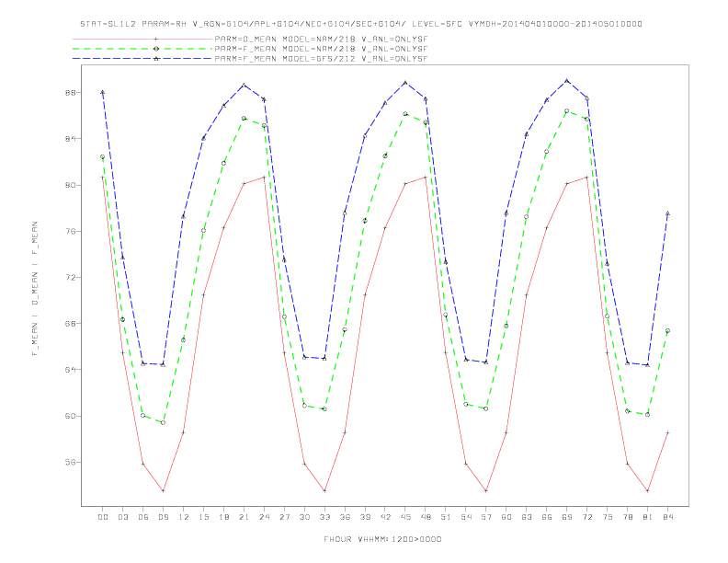Click blue GFS triangle marker at hour 84
Screen dimensions: 728x563
pos(667,213)
